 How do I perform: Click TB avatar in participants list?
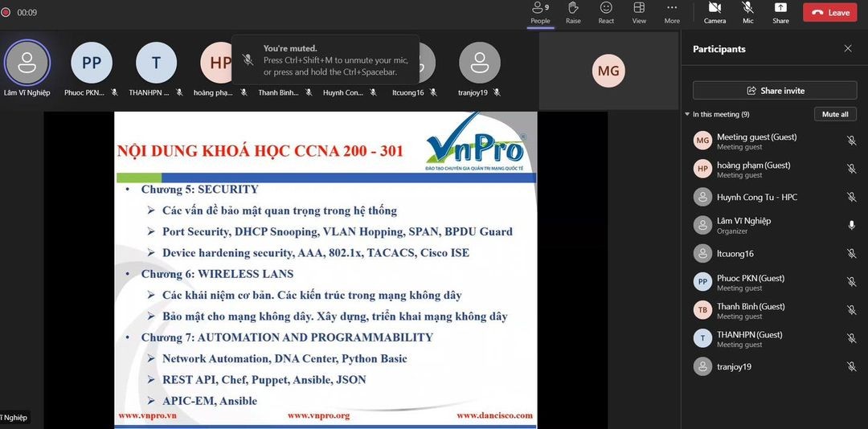(702, 310)
